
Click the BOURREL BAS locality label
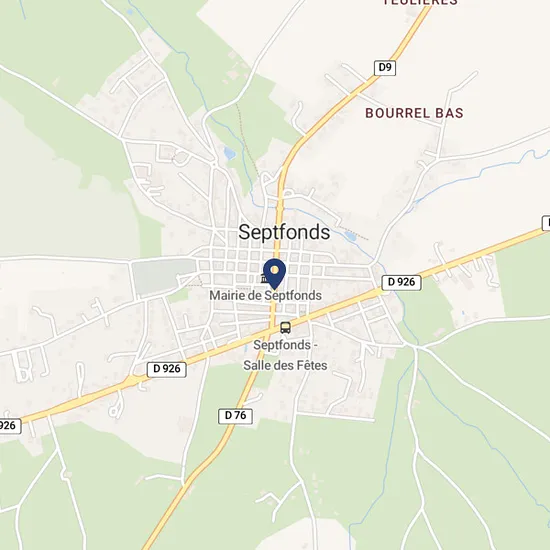[414, 113]
